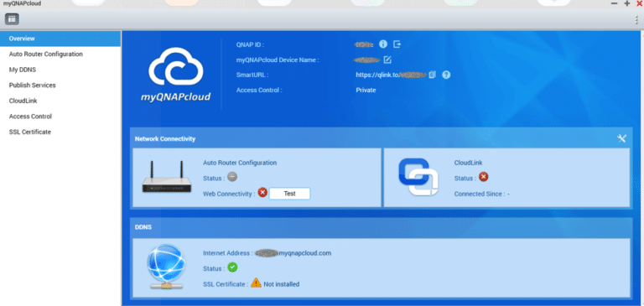Open Network Connectivity tools wrench icon
644x306 pixels.
[622, 138]
